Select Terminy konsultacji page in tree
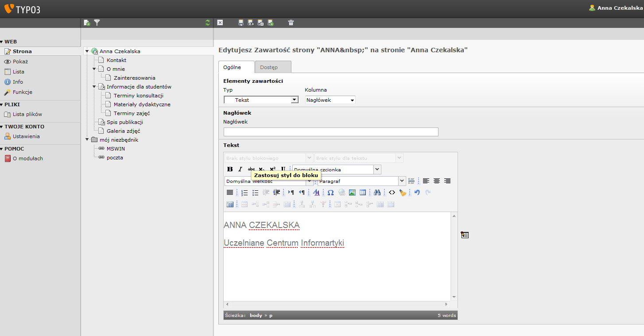Image resolution: width=644 pixels, height=336 pixels. point(139,96)
